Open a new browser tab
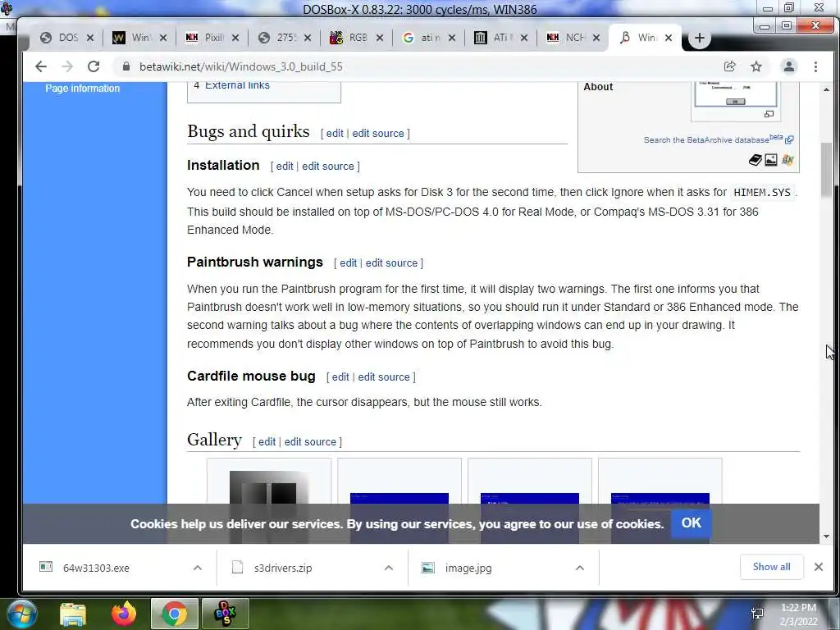The image size is (840, 630). click(699, 38)
